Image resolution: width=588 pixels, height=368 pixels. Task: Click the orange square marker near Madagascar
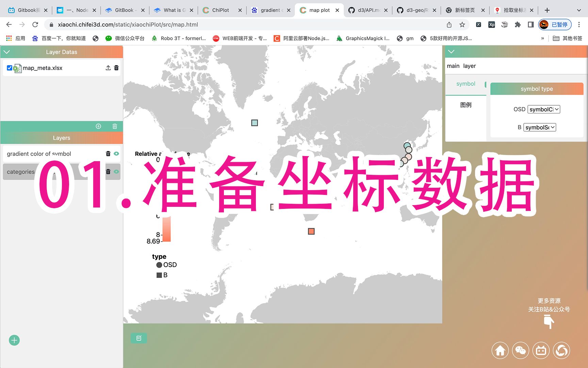pos(311,231)
